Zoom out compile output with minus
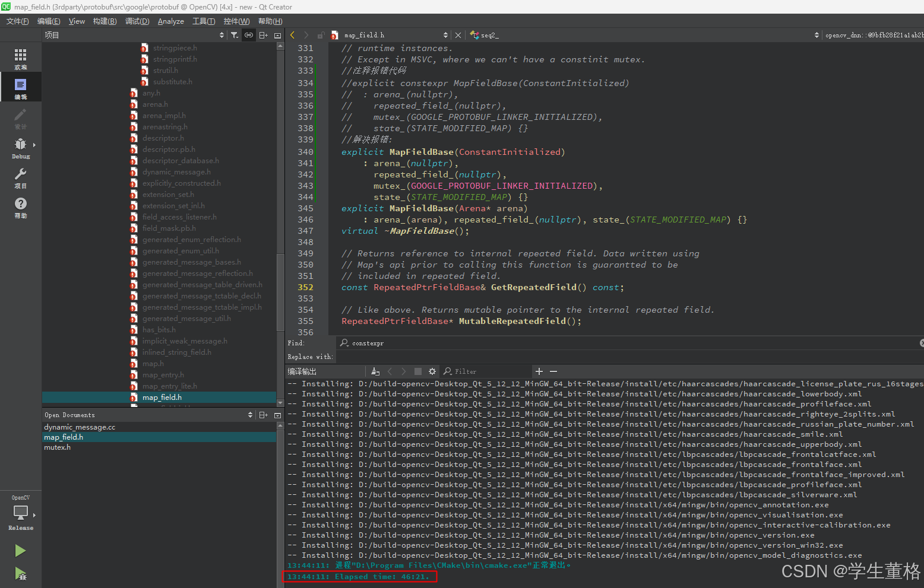Viewport: 924px width, 588px height. point(553,371)
